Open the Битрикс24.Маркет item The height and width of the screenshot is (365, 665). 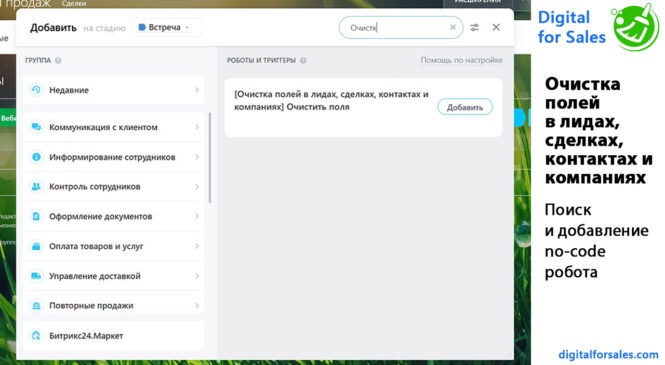click(x=114, y=336)
